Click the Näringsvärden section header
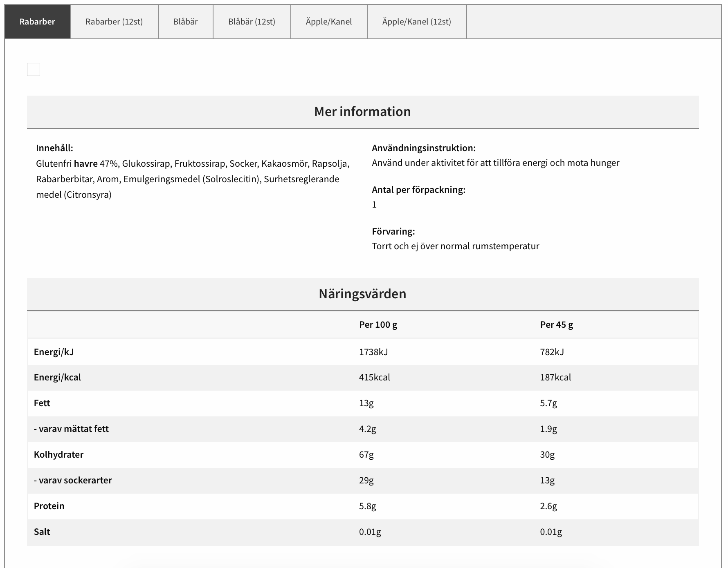Screen dimensions: 728x568 pyautogui.click(x=363, y=294)
